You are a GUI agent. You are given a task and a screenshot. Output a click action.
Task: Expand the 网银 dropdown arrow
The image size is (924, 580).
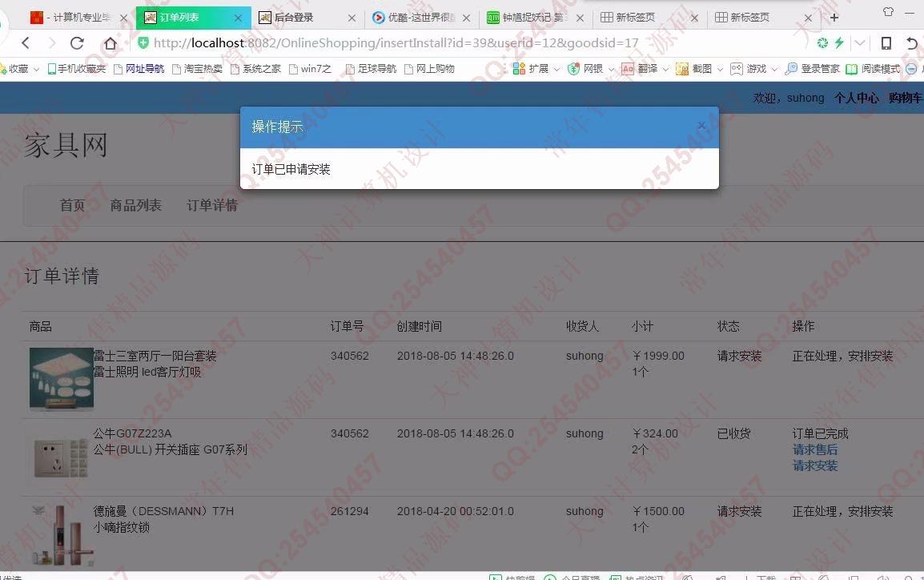[x=610, y=70]
